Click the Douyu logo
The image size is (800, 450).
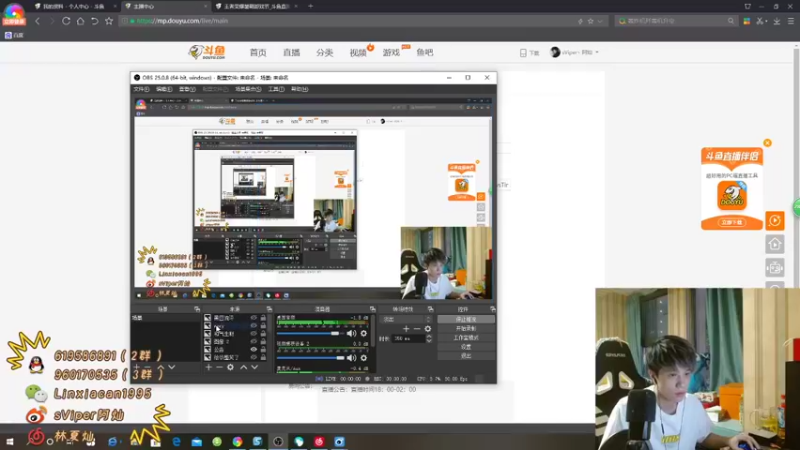[x=207, y=52]
